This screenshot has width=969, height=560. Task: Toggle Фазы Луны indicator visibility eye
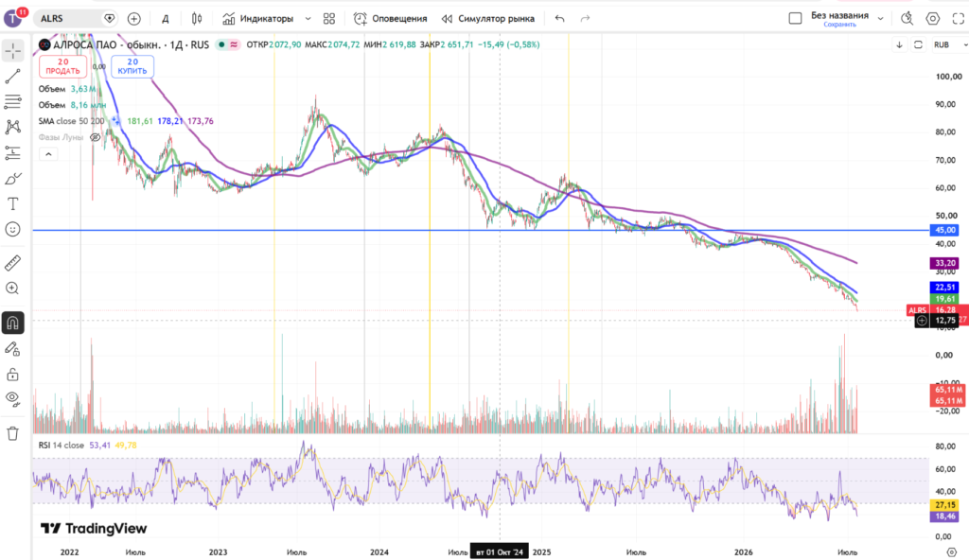coord(96,137)
